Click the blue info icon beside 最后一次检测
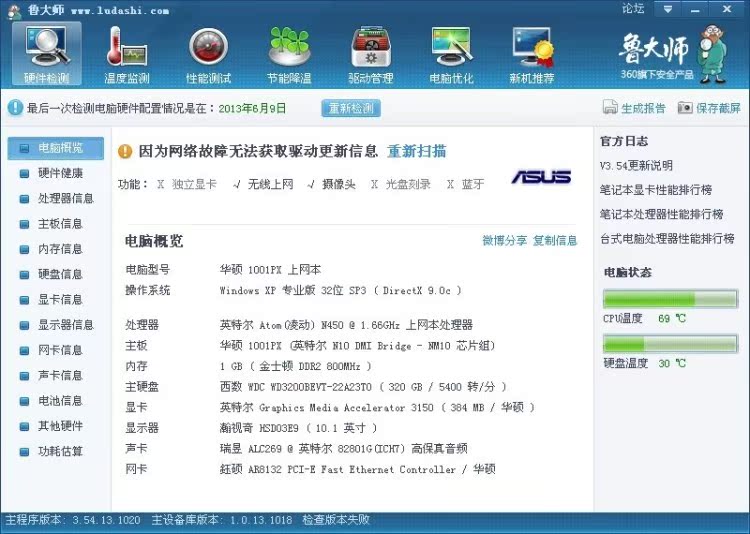Viewport: 750px width, 534px height. [x=15, y=108]
